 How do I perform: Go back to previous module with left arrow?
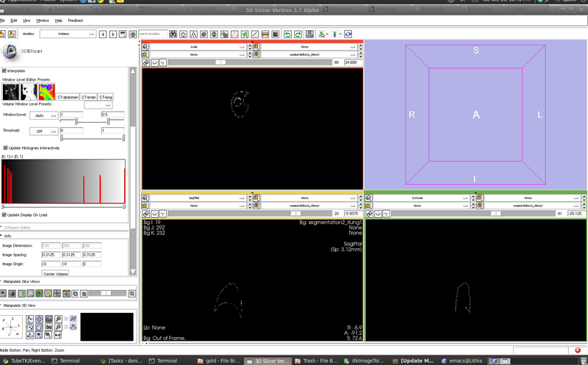click(x=103, y=34)
